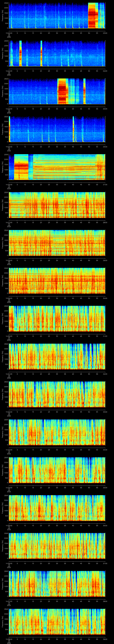
Task: Click the 29:00 end time label
Action: pos(105,260)
